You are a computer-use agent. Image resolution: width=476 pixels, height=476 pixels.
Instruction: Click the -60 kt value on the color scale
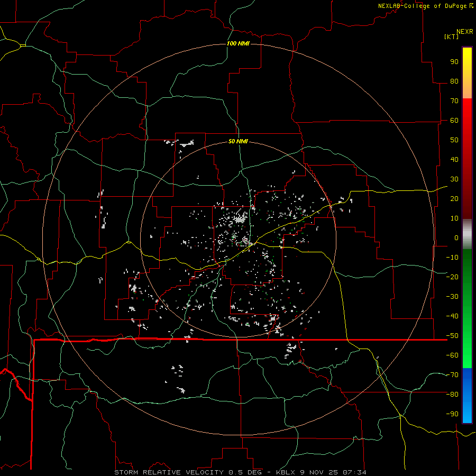(452, 355)
